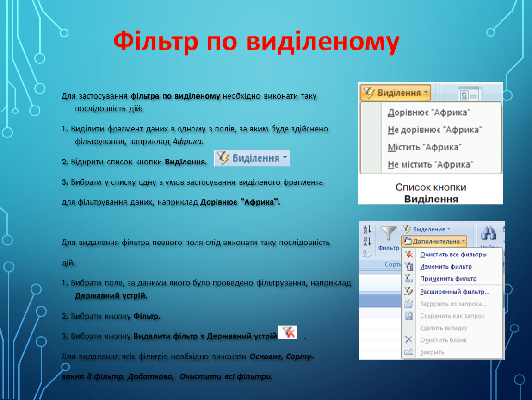Click the remove filter icon in step 3
This screenshot has height=400, width=532.
pyautogui.click(x=288, y=332)
